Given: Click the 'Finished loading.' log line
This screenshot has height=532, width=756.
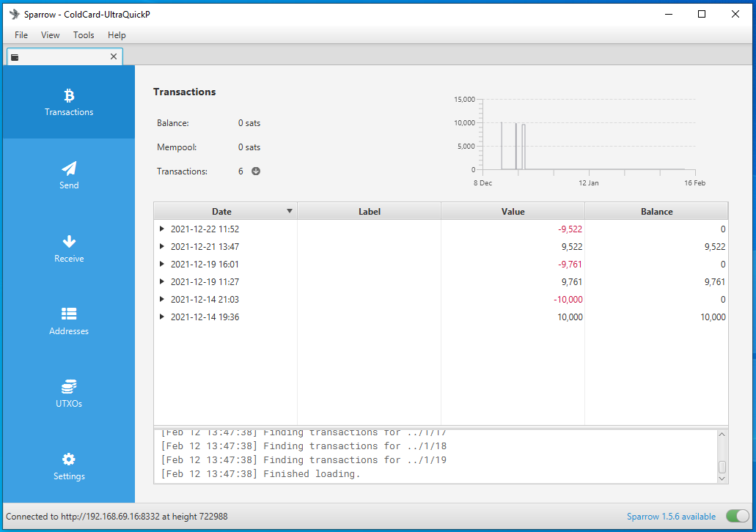Looking at the screenshot, I should click(261, 473).
